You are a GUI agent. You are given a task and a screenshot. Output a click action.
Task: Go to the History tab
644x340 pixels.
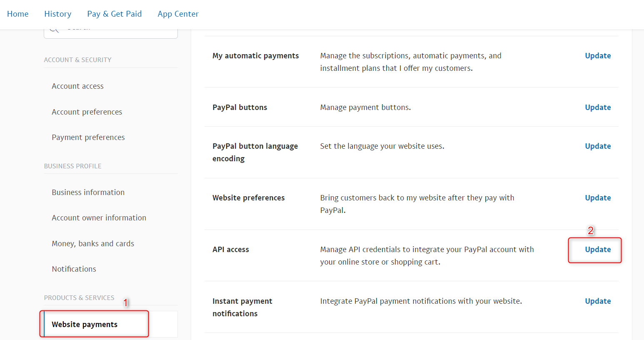(58, 14)
